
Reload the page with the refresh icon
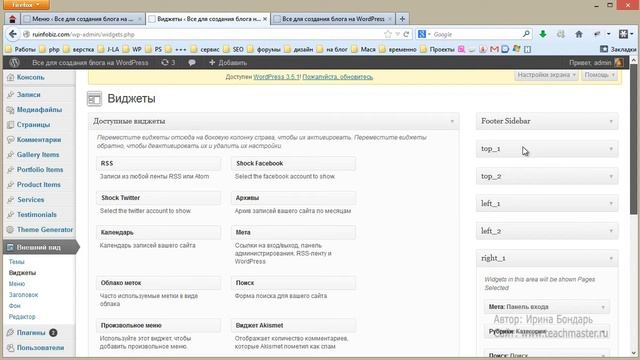406,34
